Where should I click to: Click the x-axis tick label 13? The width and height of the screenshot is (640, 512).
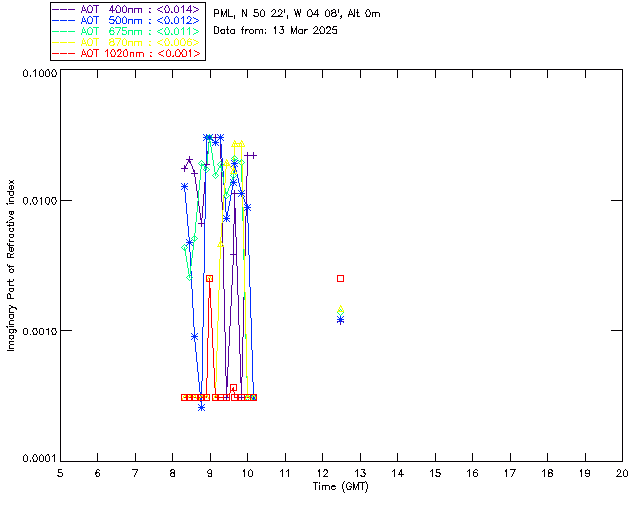[360, 473]
